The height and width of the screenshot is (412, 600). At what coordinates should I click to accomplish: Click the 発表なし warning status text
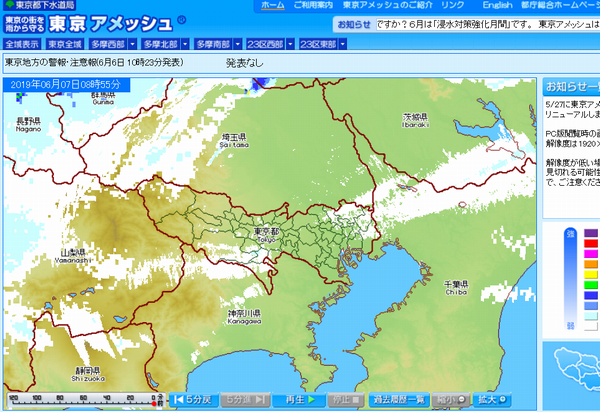point(245,63)
